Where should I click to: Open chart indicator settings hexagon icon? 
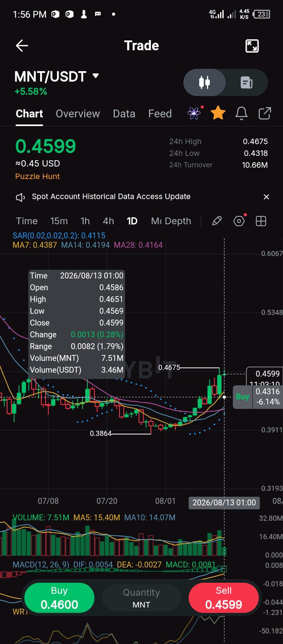tap(239, 221)
